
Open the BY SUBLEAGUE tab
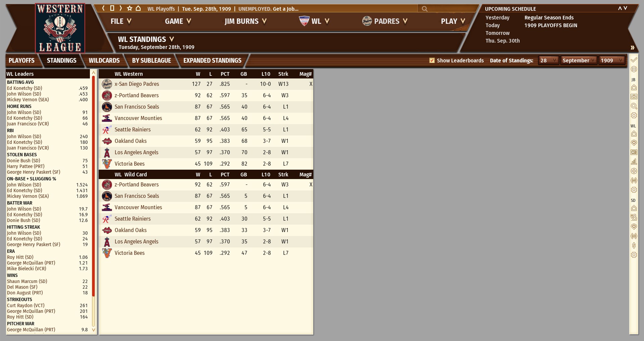[x=152, y=60]
